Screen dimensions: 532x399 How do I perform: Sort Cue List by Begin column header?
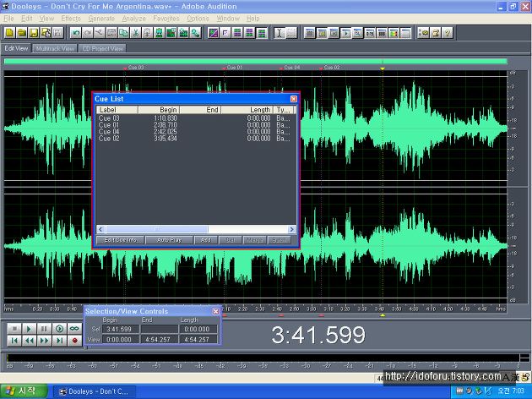pos(159,110)
